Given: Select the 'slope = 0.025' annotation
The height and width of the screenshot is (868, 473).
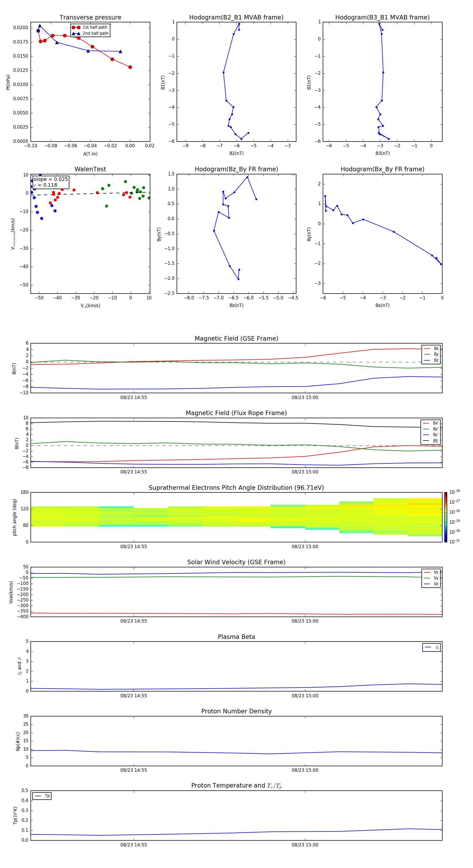Looking at the screenshot, I should coord(51,179).
